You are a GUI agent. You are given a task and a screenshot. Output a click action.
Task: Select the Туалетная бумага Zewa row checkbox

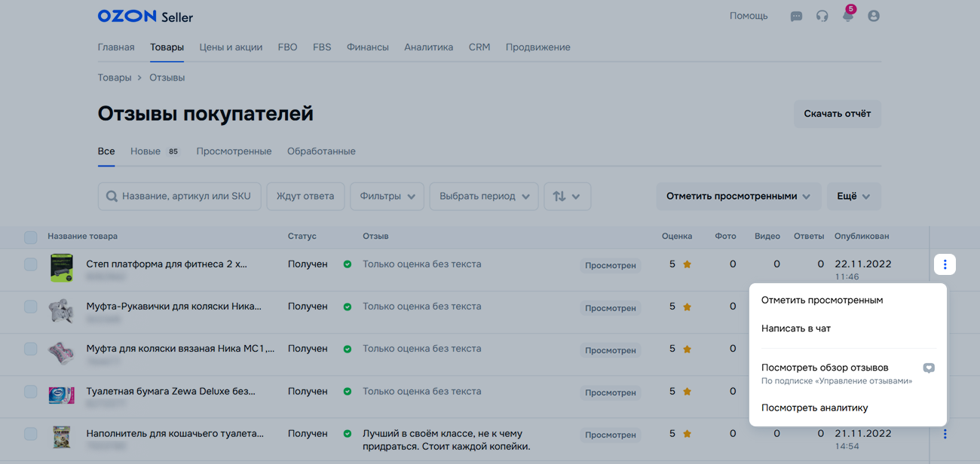click(30, 392)
